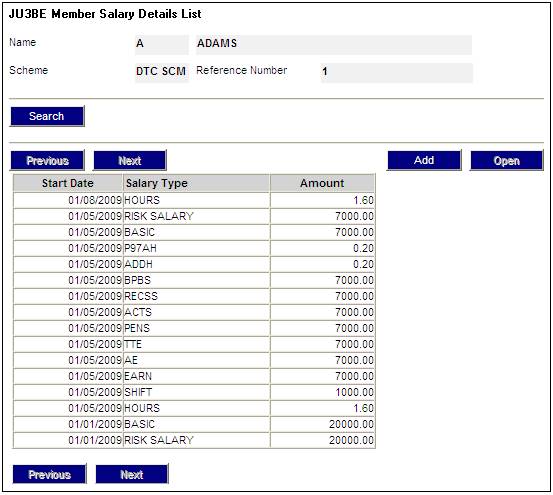Screen dimensions: 553x495
Task: Click the top Next button
Action: (130, 161)
